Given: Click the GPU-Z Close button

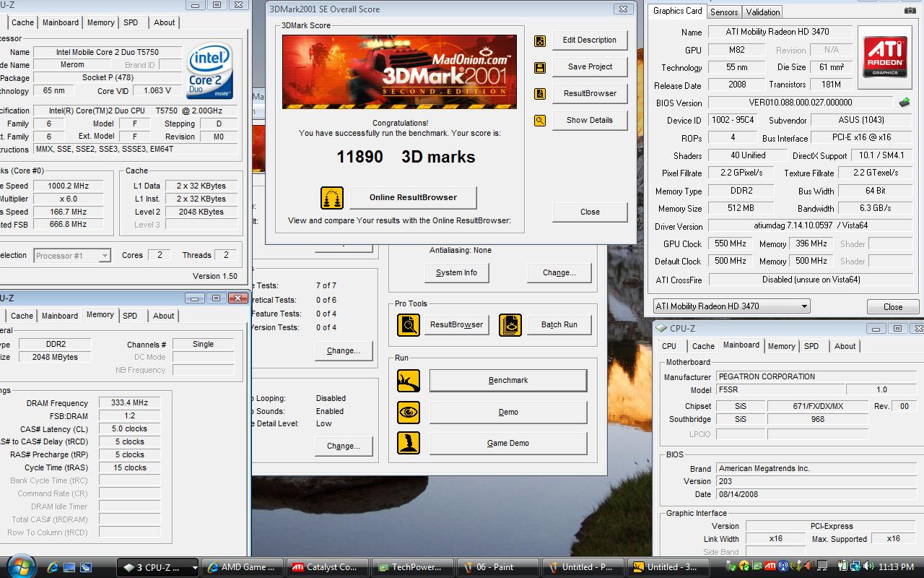Looking at the screenshot, I should pyautogui.click(x=893, y=306).
